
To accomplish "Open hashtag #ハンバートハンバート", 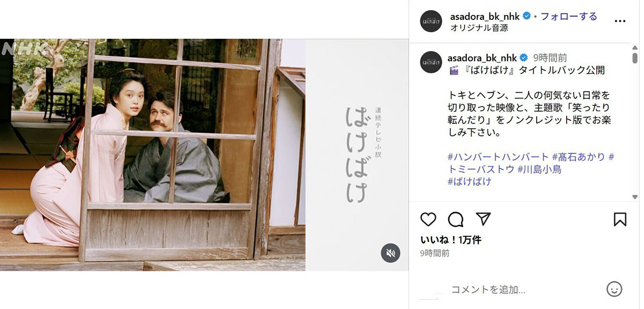I will pyautogui.click(x=499, y=157).
